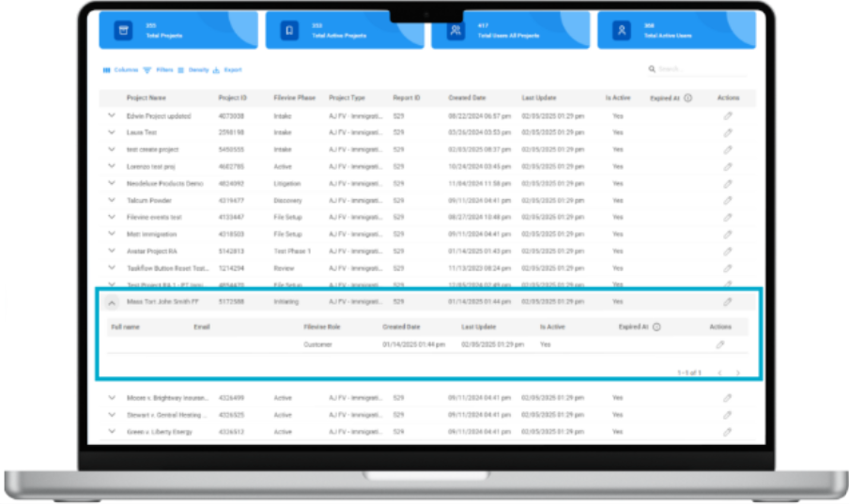Sort by the Project Name column header
This screenshot has width=849, height=504.
[147, 98]
